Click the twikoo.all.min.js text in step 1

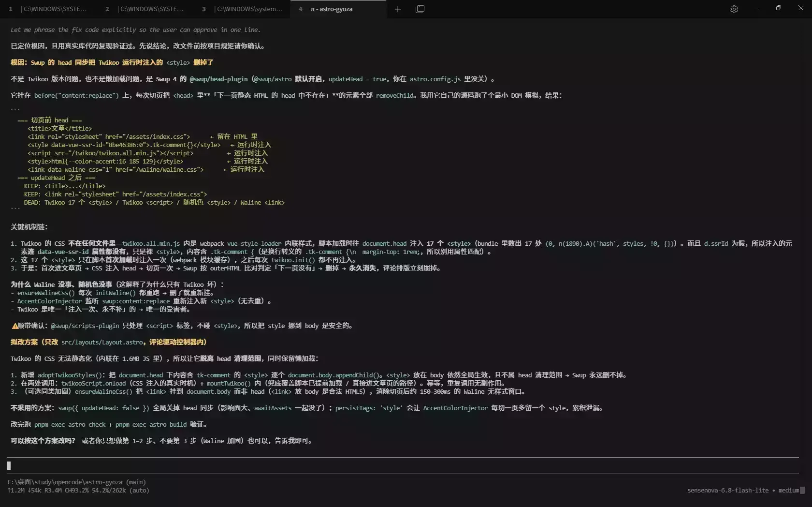pos(151,243)
